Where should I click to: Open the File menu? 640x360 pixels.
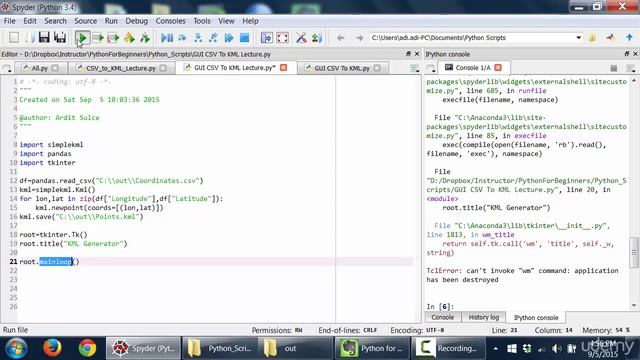point(9,21)
